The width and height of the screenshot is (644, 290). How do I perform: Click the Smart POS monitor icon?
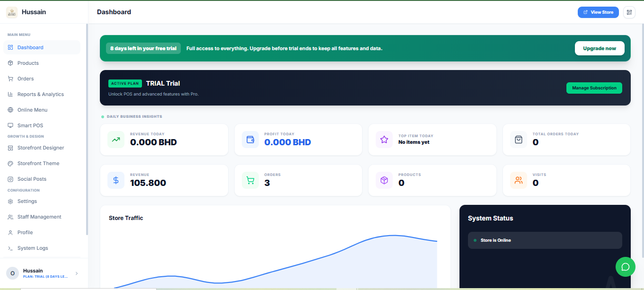[x=10, y=125]
